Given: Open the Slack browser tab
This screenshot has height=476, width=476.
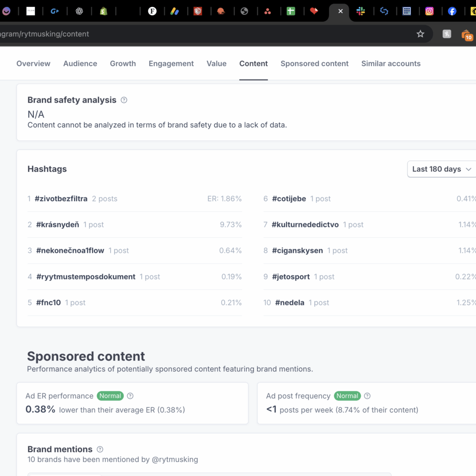Looking at the screenshot, I should (361, 11).
